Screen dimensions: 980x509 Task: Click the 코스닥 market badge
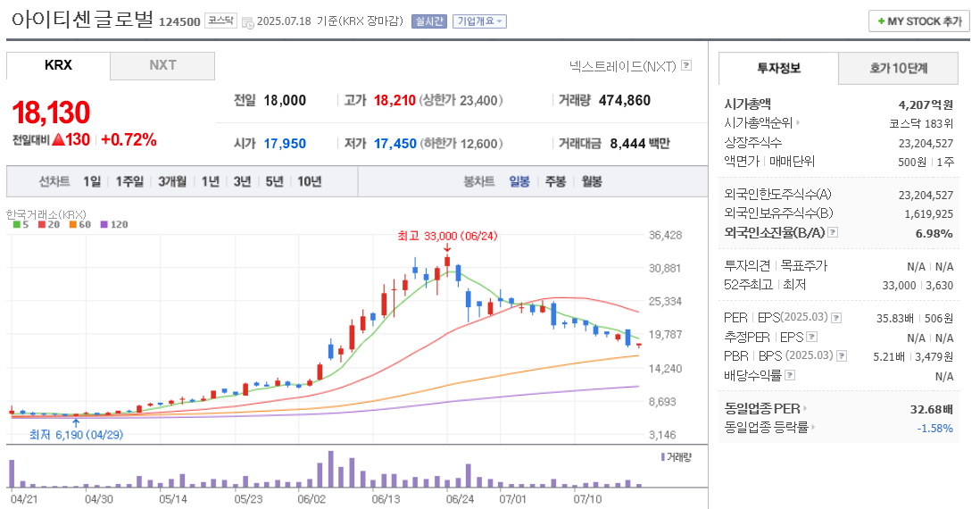pos(220,21)
